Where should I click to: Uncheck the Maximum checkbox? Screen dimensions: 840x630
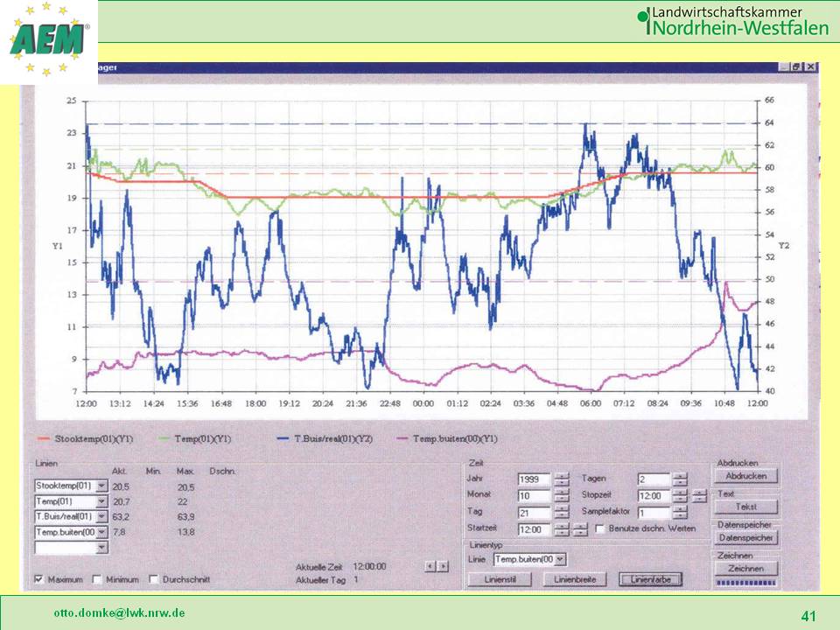[x=39, y=579]
